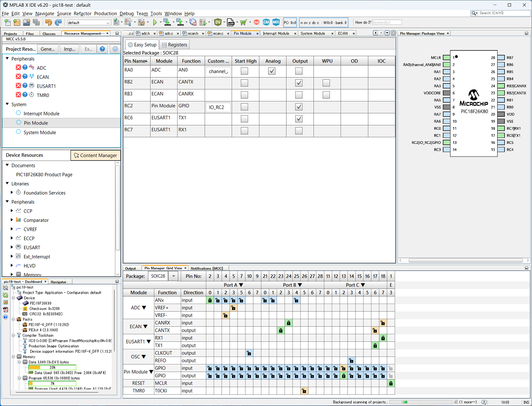The height and width of the screenshot is (406, 532).
Task: Run the project with green play icon
Action: tap(155, 22)
